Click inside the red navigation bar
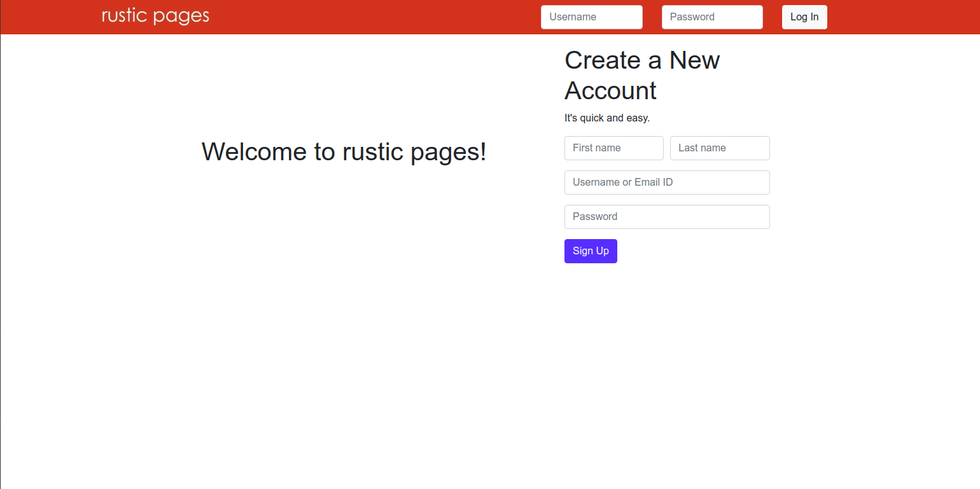 tap(382, 17)
